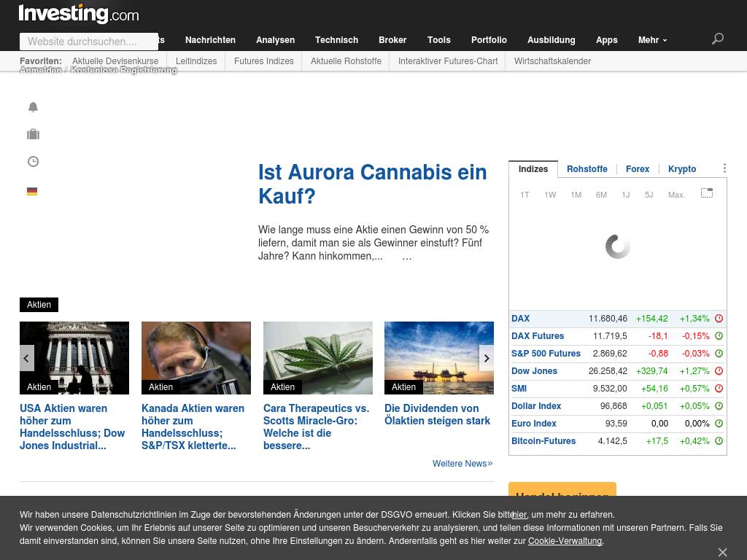Click the clock status icon in DAX row
Image resolution: width=747 pixels, height=560 pixels.
click(x=719, y=319)
